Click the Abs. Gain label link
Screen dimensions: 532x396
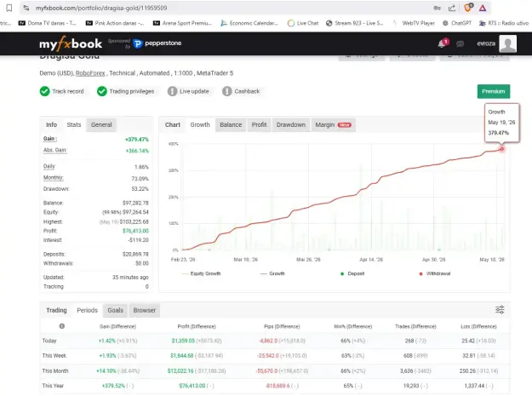55,150
